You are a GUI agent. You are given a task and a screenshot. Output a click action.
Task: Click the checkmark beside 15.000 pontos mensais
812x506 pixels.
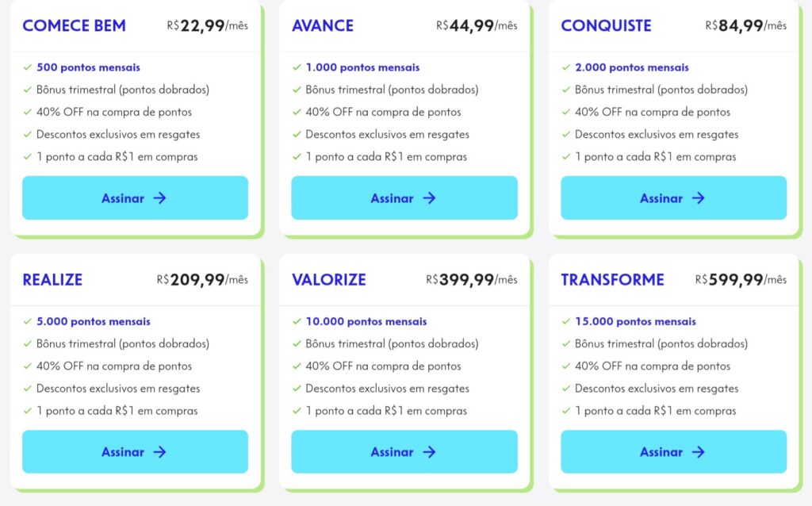click(566, 321)
